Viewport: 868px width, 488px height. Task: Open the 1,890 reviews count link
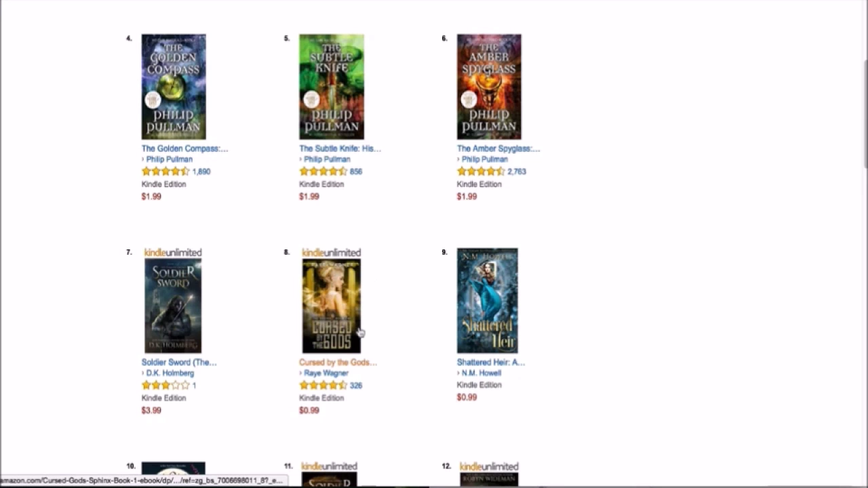tap(201, 171)
